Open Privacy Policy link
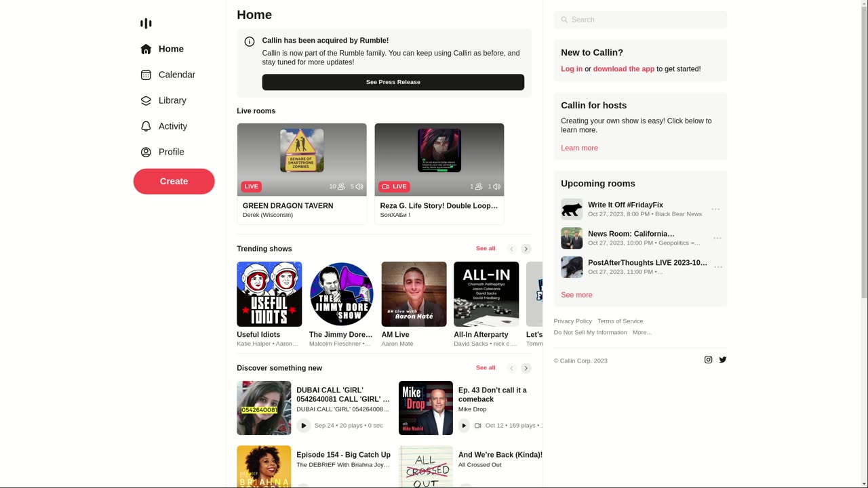Image resolution: width=868 pixels, height=488 pixels. tap(572, 321)
